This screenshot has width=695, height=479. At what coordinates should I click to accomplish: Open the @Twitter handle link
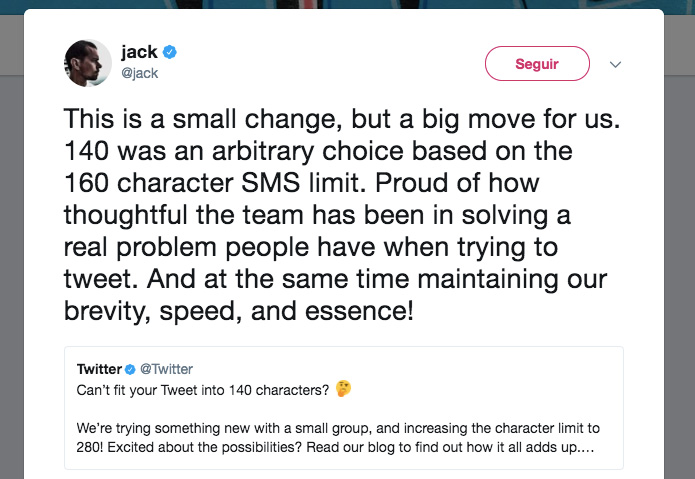tap(166, 369)
